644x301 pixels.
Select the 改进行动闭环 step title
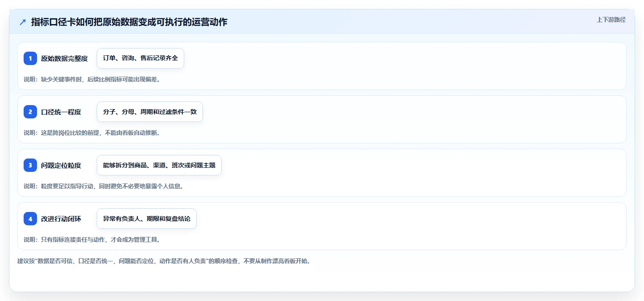coord(61,219)
